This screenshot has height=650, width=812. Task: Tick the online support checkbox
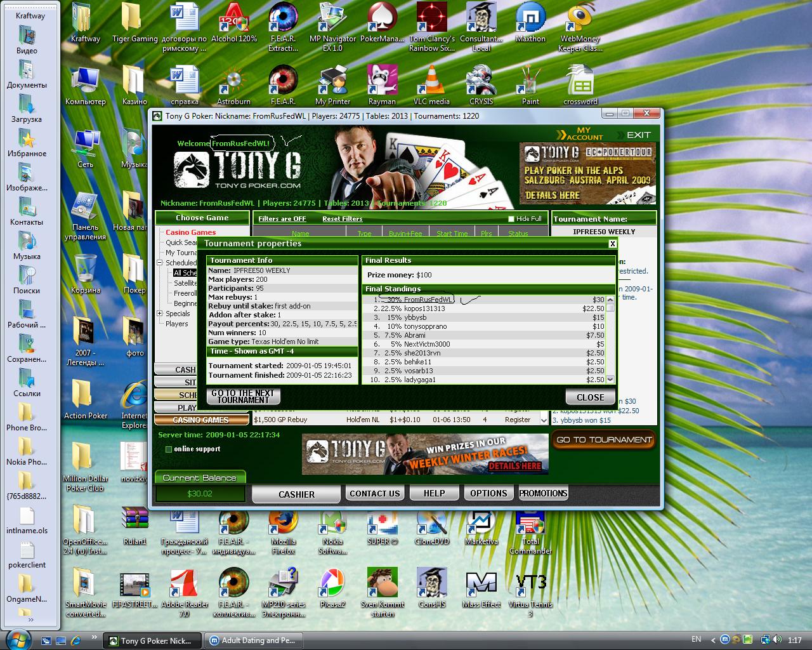(x=169, y=449)
